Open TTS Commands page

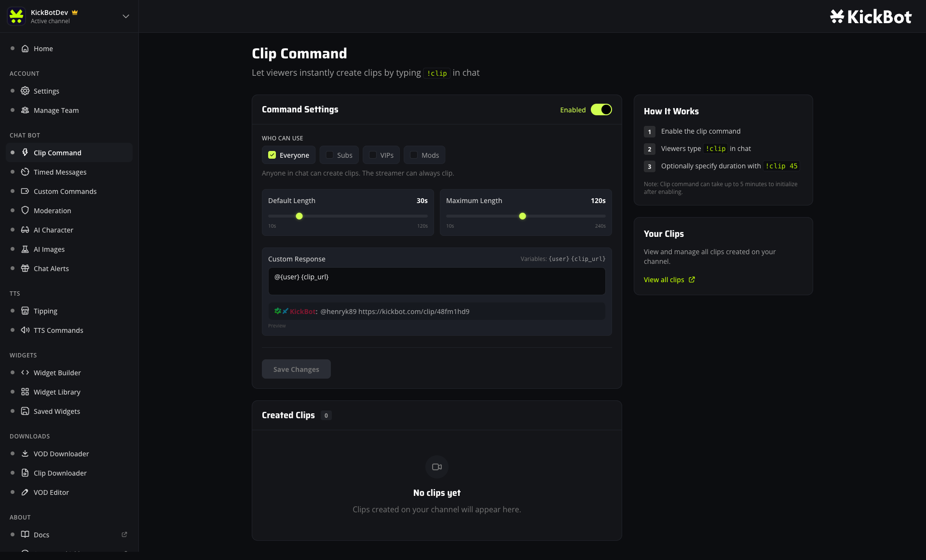pos(69,330)
